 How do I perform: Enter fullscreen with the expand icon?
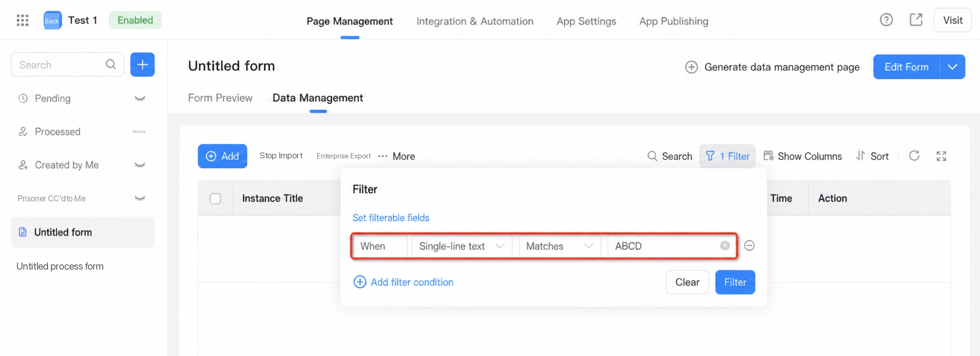pos(941,156)
